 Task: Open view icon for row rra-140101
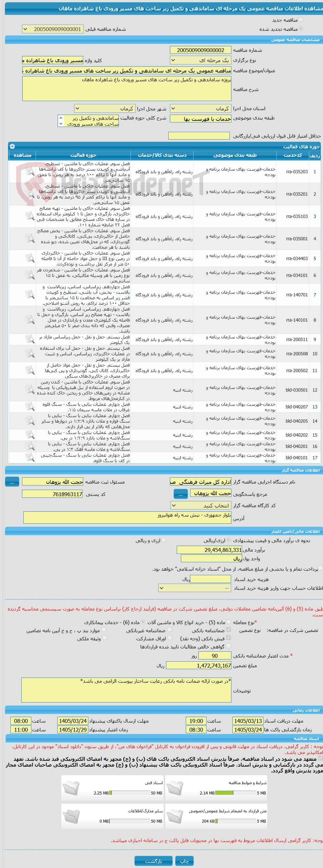point(30,320)
